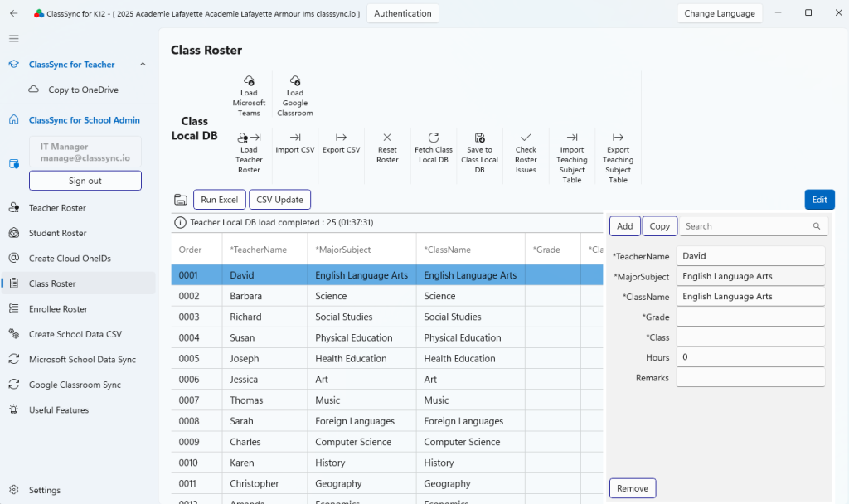Click the TeacherName field containing David
Screen dimensions: 849x504
pos(750,256)
